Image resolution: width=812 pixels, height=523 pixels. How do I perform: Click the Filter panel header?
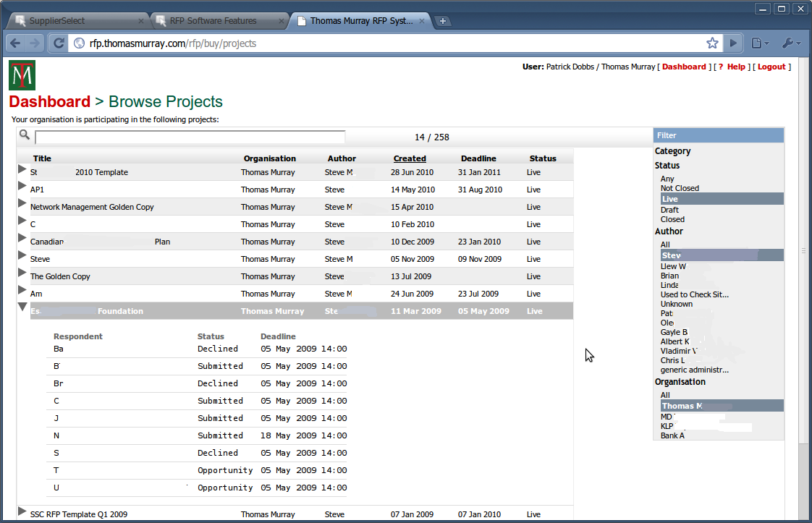(718, 135)
